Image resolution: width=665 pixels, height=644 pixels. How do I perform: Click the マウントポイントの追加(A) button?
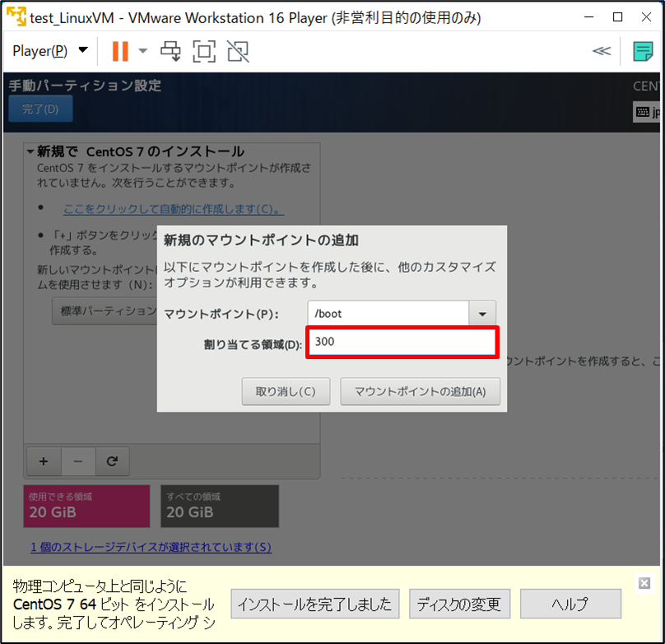click(x=421, y=391)
